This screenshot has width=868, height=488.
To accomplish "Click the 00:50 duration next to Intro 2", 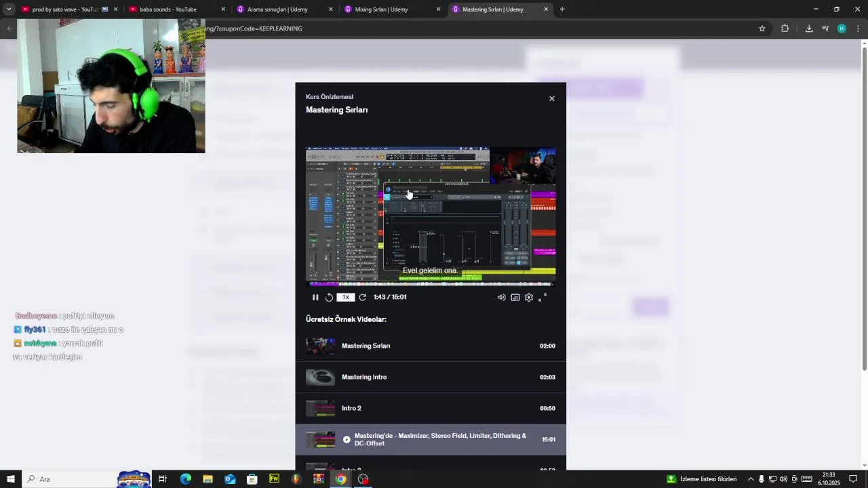I will [x=547, y=409].
